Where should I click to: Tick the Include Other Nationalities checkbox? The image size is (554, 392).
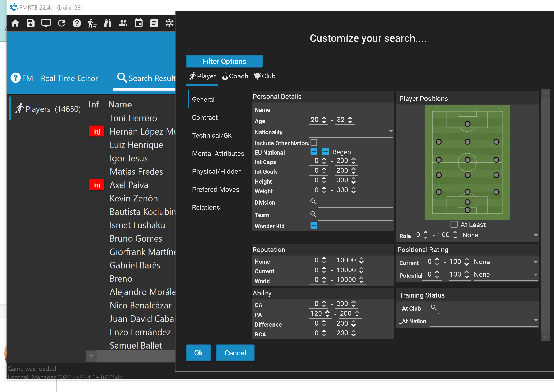[x=314, y=142]
